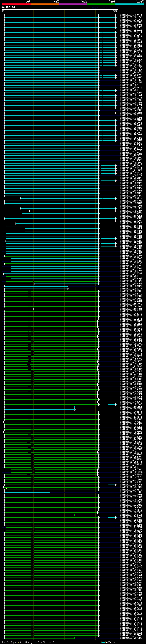Open the UniRef100_A6MWT1 label
The image size is (146, 644).
pos(131,72)
